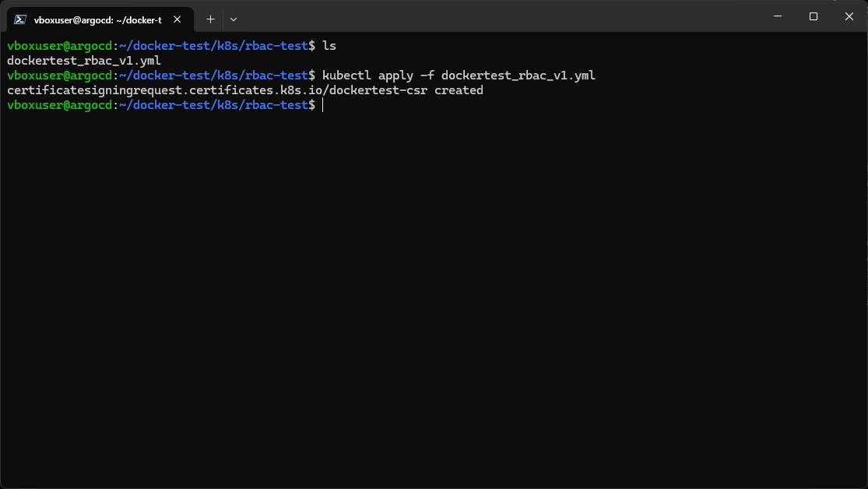868x489 pixels.
Task: Click the dockertest_rbac_v1.yml listing output
Action: tap(84, 61)
